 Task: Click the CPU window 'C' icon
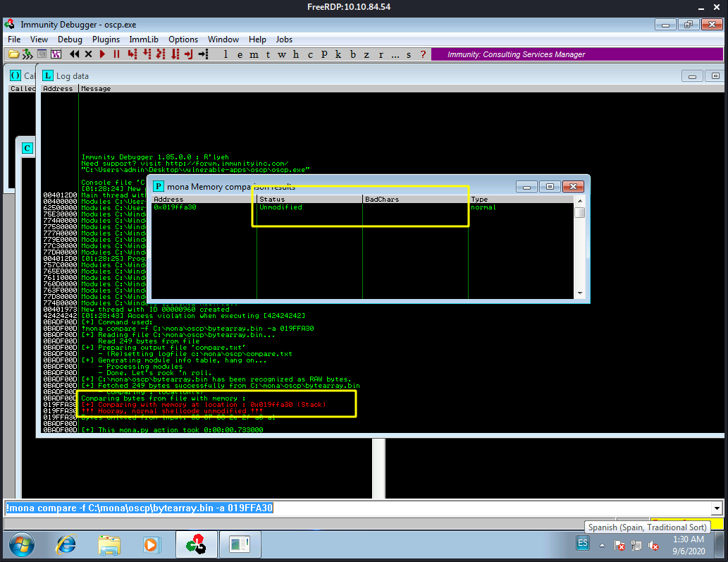(x=27, y=148)
